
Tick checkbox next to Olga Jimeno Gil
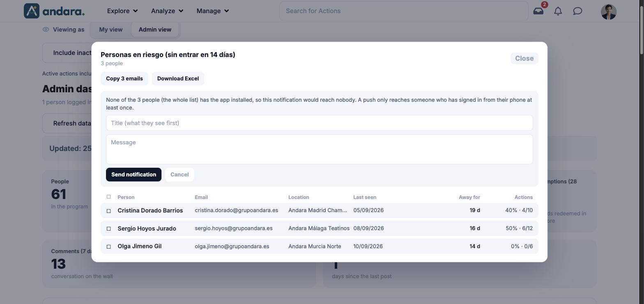tap(109, 247)
